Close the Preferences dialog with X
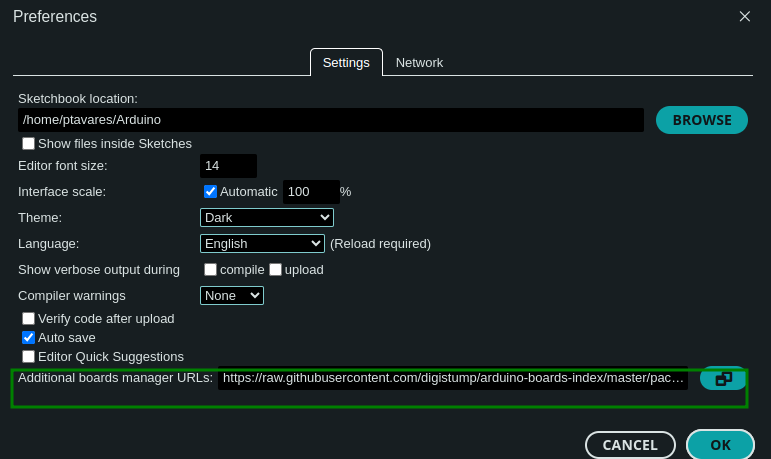771x459 pixels. pyautogui.click(x=744, y=16)
